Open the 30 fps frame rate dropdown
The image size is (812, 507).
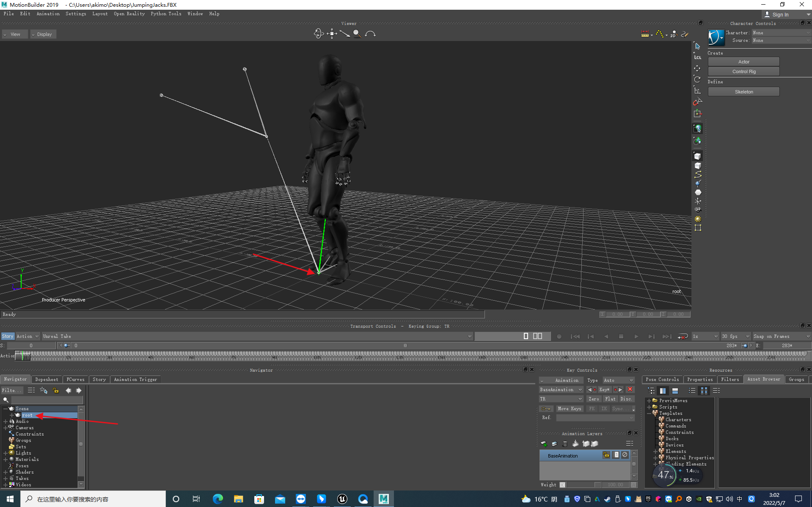click(x=735, y=337)
